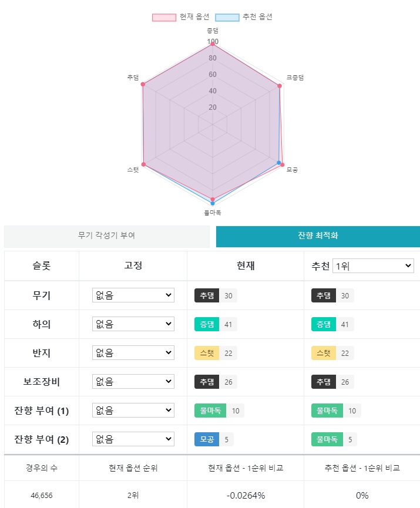Click the 추뎀 data point on radar chart
The height and width of the screenshot is (508, 420).
point(143,84)
